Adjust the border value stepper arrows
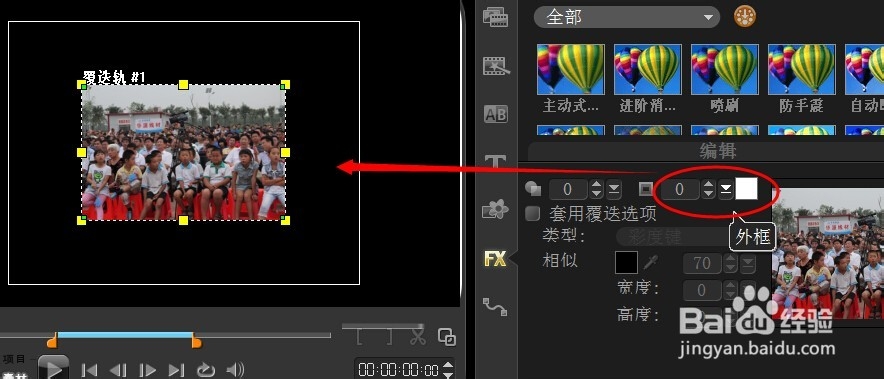Image resolution: width=884 pixels, height=379 pixels. point(709,190)
